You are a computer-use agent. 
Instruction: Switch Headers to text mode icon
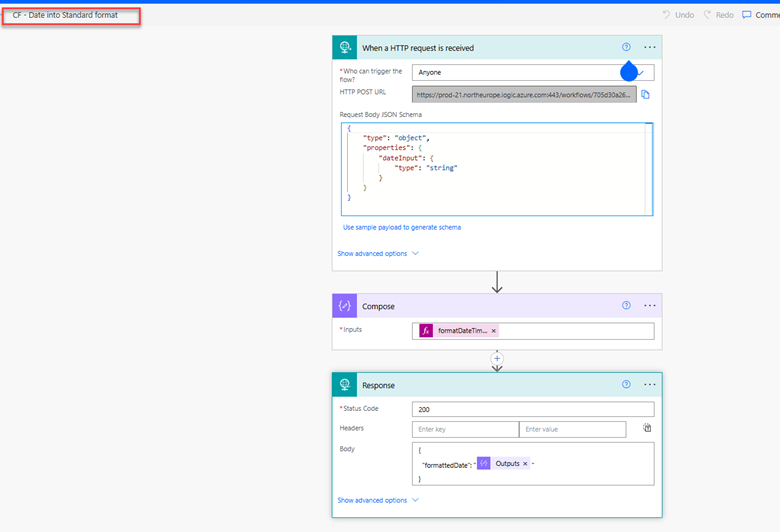tap(647, 427)
